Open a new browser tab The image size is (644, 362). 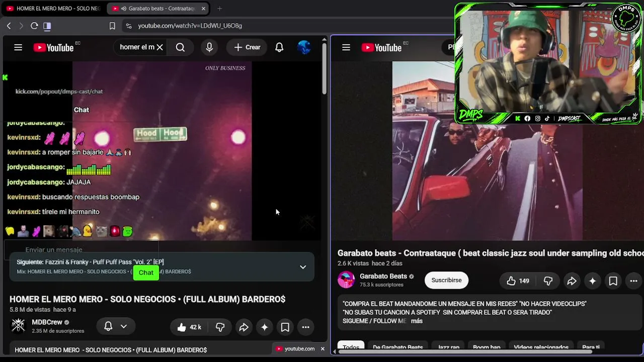(x=219, y=9)
